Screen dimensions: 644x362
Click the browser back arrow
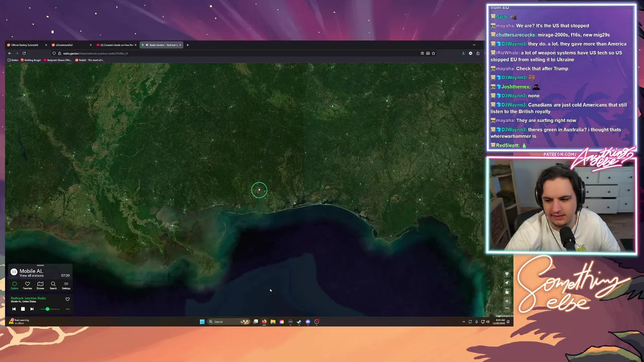10,53
